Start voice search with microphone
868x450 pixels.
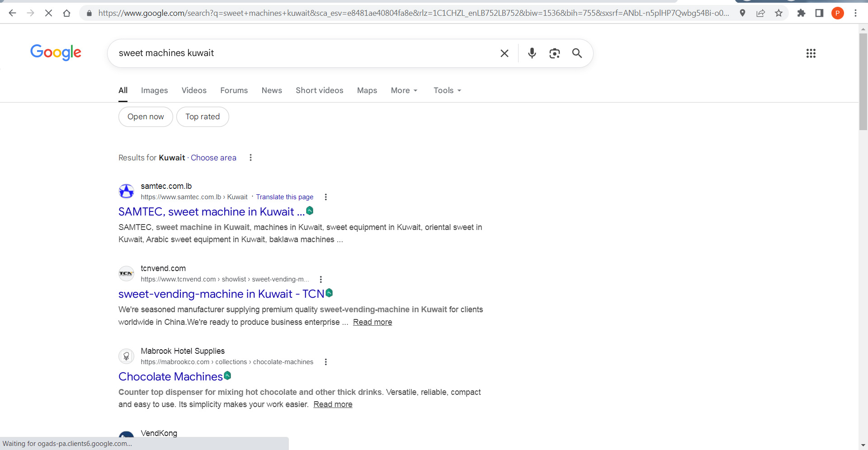(532, 53)
